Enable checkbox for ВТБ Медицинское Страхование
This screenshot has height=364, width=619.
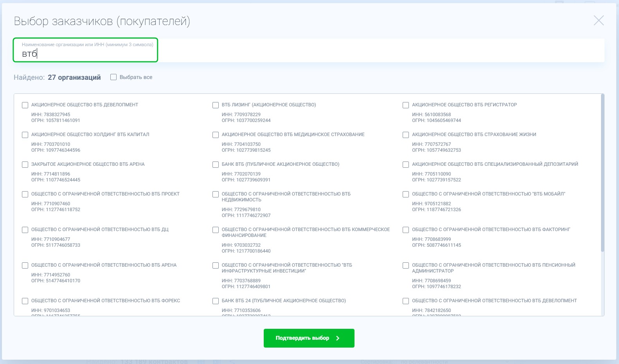click(216, 135)
